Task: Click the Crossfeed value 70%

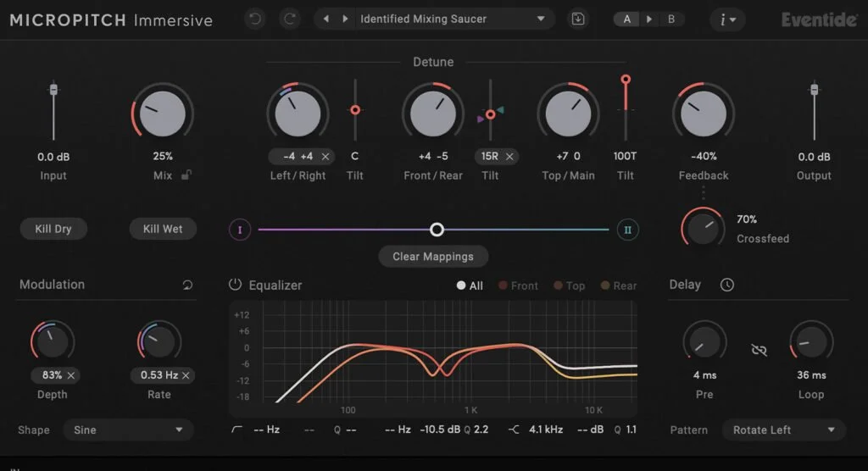Action: pos(747,219)
